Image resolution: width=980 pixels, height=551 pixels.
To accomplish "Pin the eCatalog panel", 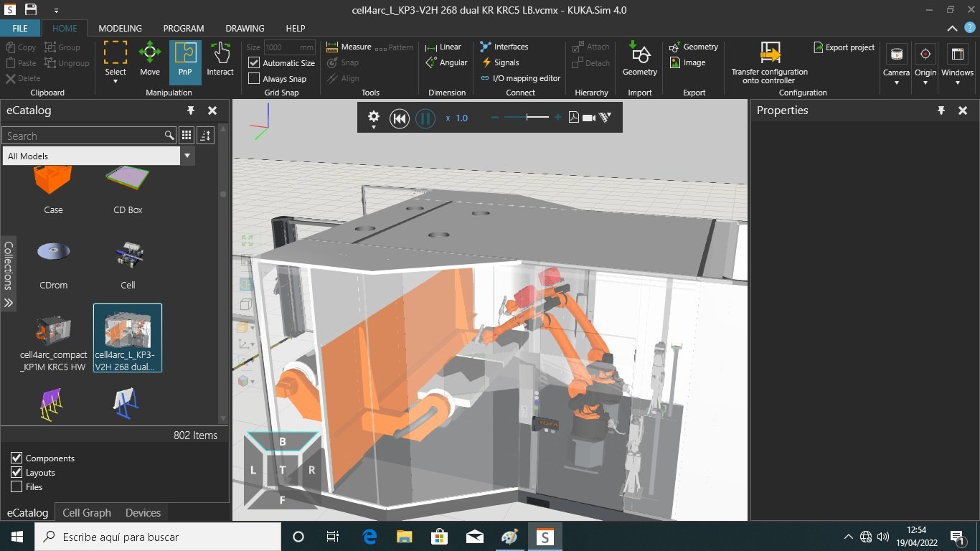I will 191,110.
